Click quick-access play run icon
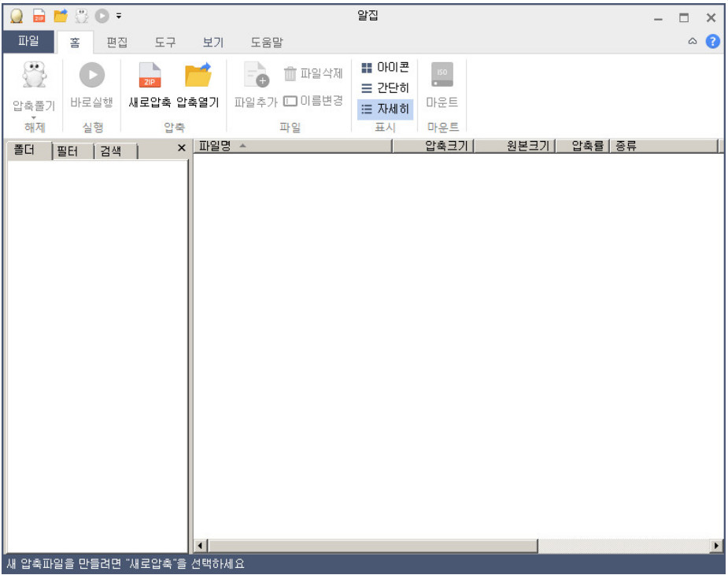 102,17
